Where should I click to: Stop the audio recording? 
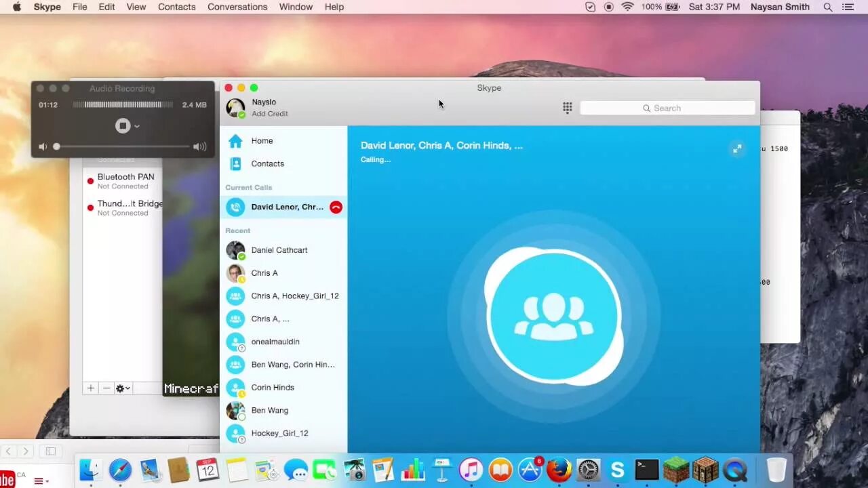(x=122, y=126)
